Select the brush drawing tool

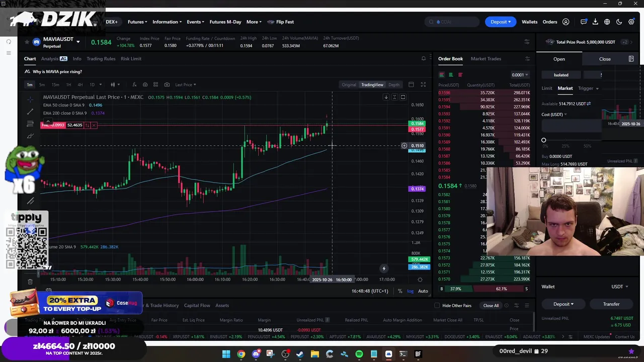30,136
